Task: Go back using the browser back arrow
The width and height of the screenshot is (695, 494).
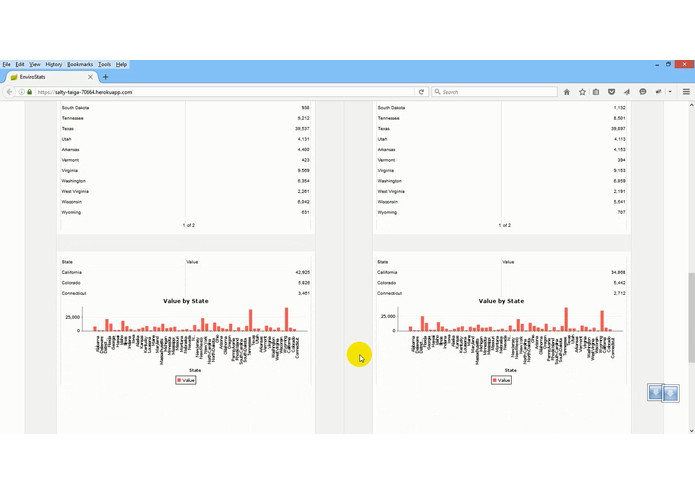Action: point(9,92)
